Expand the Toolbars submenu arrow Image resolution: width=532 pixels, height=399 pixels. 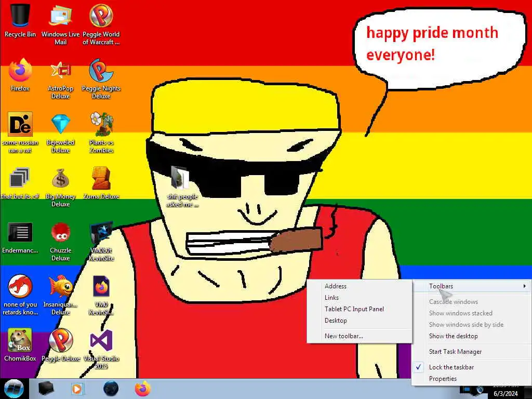click(525, 286)
